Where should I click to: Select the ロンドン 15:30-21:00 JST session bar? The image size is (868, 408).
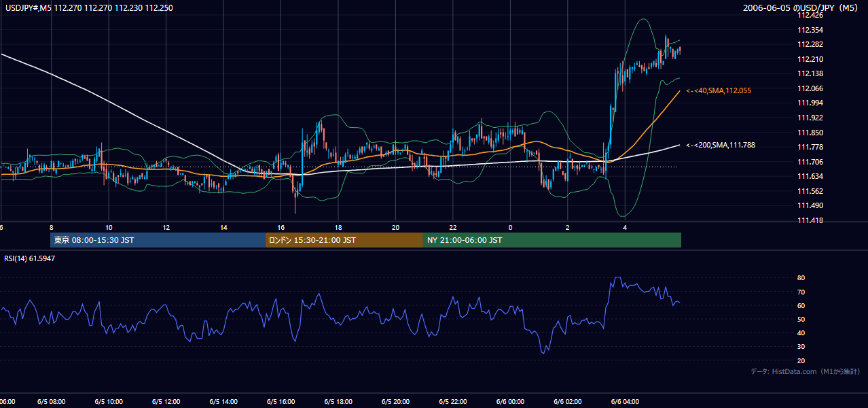click(344, 240)
